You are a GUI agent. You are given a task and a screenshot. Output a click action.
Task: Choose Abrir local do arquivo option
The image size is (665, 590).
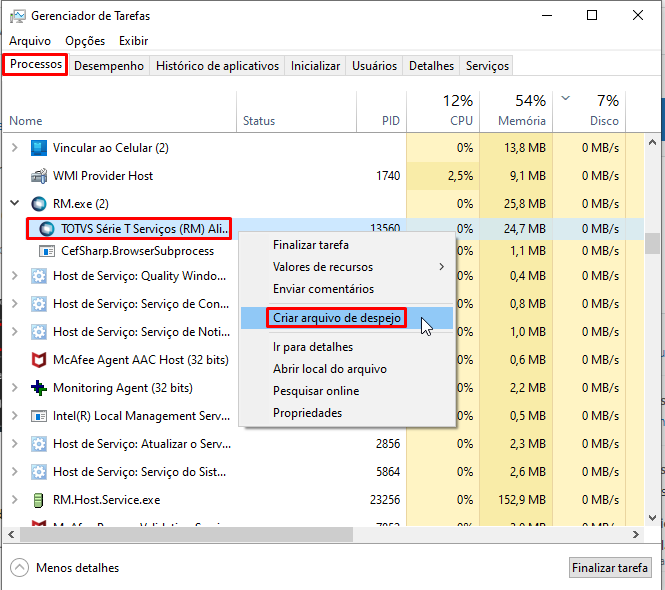click(x=329, y=369)
